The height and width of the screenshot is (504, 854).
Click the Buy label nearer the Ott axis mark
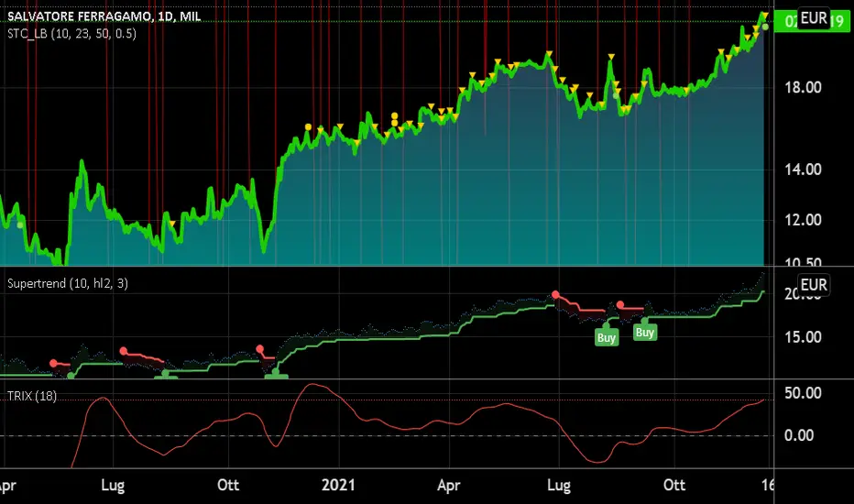[x=645, y=333]
